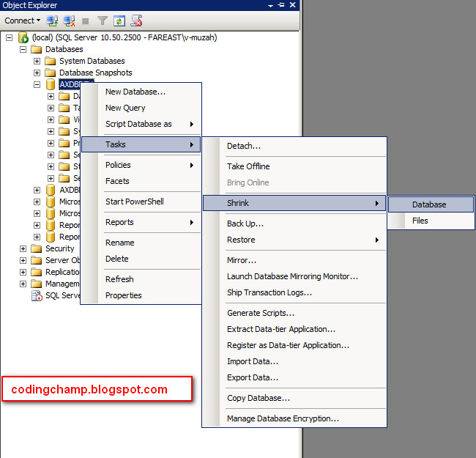Viewport: 476px width, 458px height.
Task: Choose Export Data... task
Action: [294, 377]
